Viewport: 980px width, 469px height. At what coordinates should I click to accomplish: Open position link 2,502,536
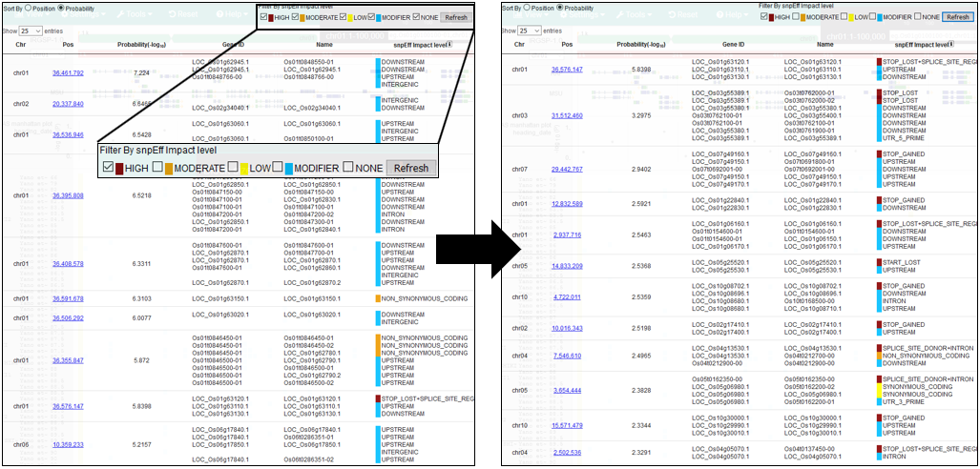click(568, 452)
